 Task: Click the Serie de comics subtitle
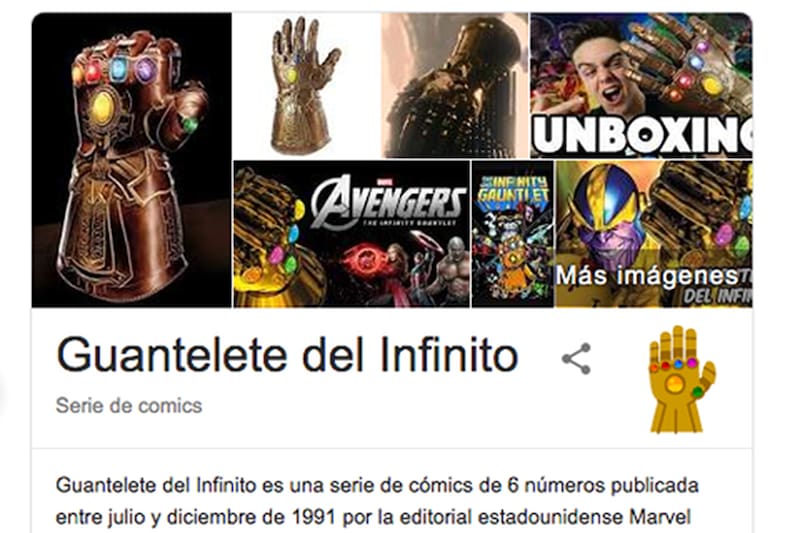point(129,405)
